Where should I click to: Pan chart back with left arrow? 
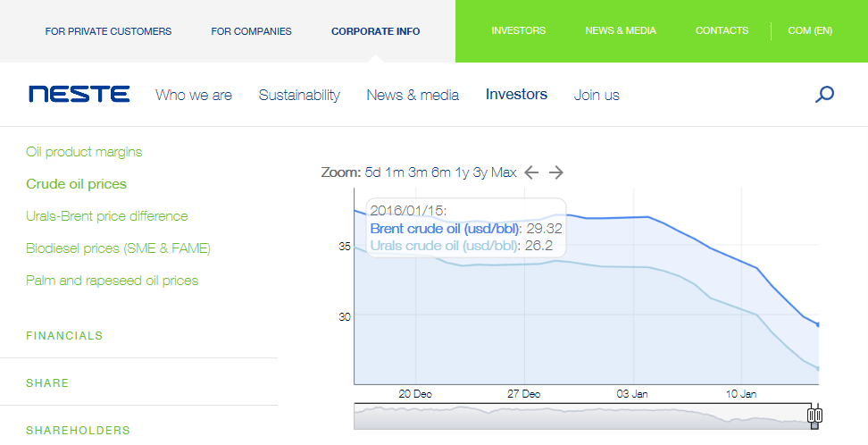531,172
